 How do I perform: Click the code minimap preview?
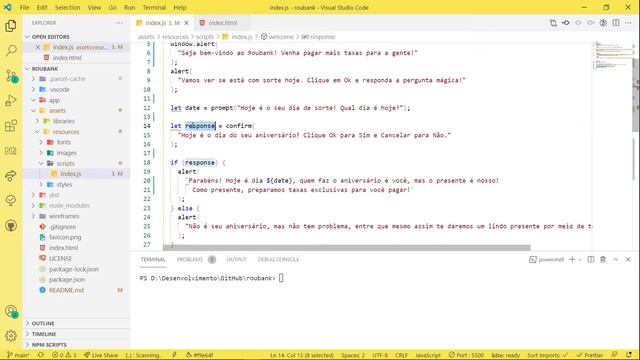(613, 55)
